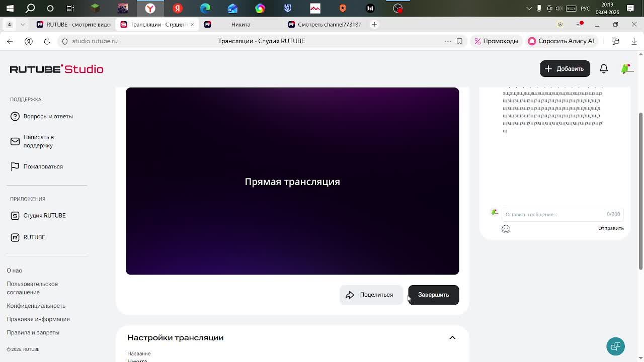Show hidden system tray icons
This screenshot has height=362, width=644.
click(x=529, y=9)
